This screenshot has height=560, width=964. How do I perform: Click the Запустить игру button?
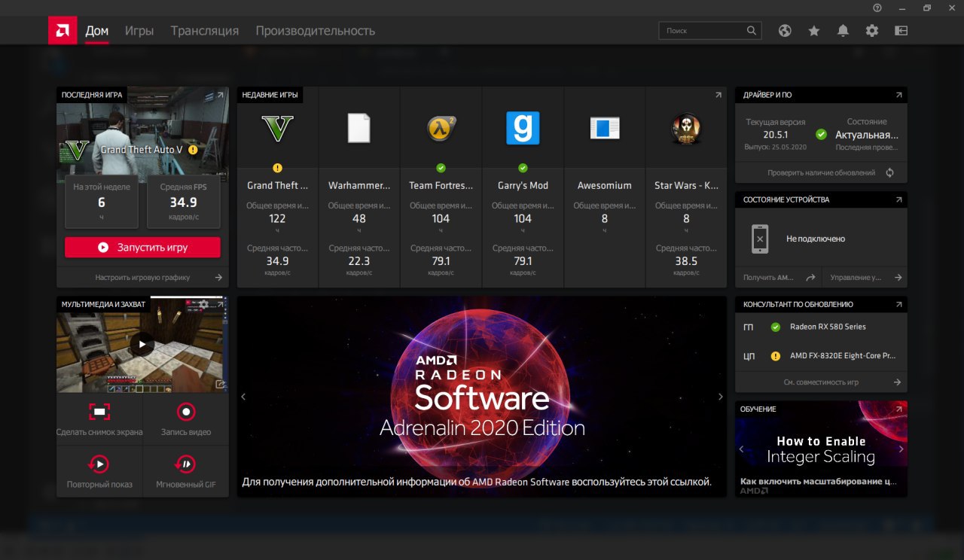tap(142, 247)
